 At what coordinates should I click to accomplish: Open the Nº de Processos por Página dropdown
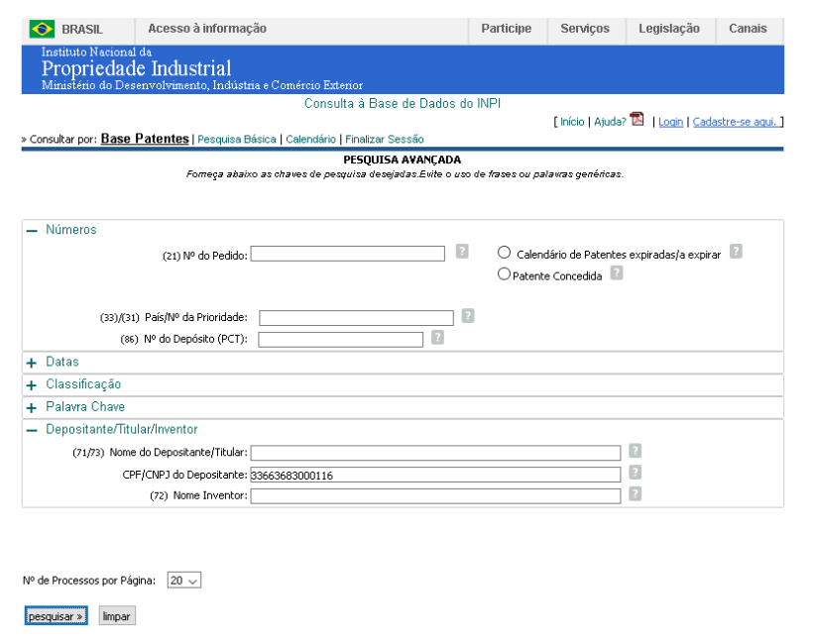click(183, 581)
